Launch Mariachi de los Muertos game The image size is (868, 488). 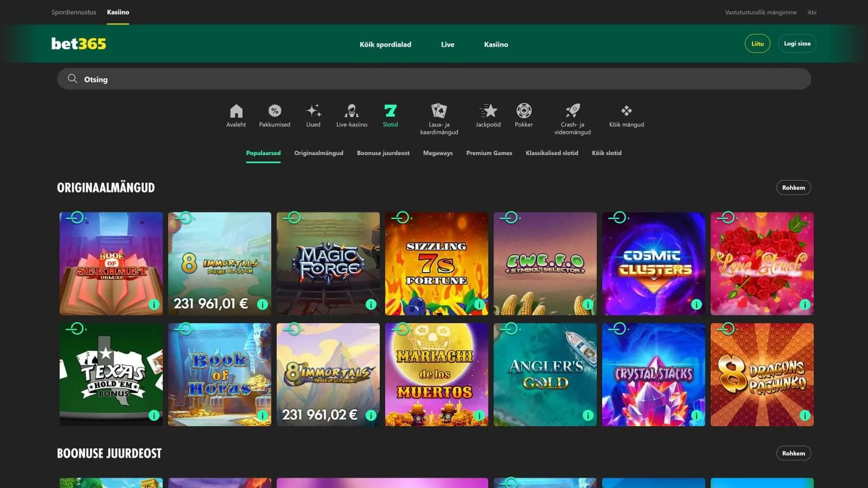tap(437, 375)
